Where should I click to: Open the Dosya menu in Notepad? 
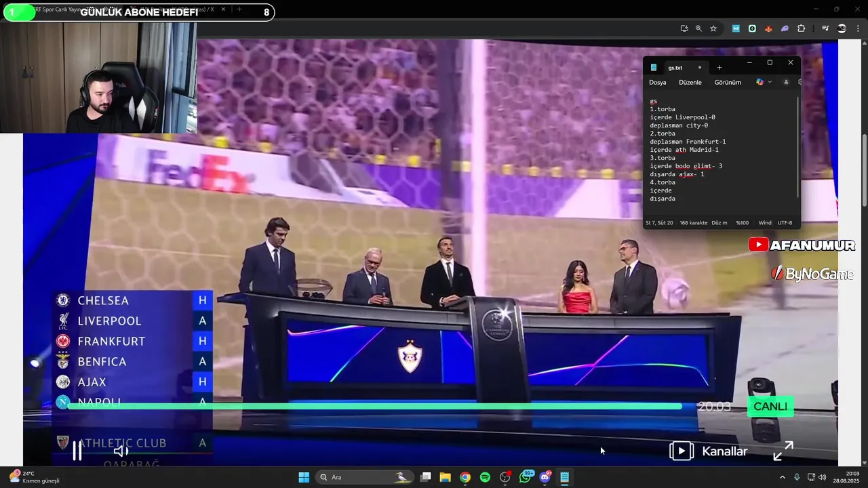point(658,82)
